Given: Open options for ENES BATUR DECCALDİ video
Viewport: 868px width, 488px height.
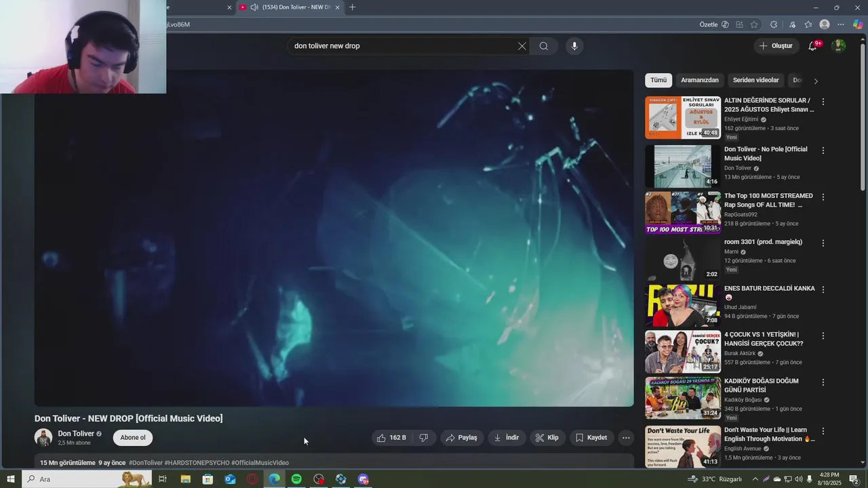Looking at the screenshot, I should (823, 289).
